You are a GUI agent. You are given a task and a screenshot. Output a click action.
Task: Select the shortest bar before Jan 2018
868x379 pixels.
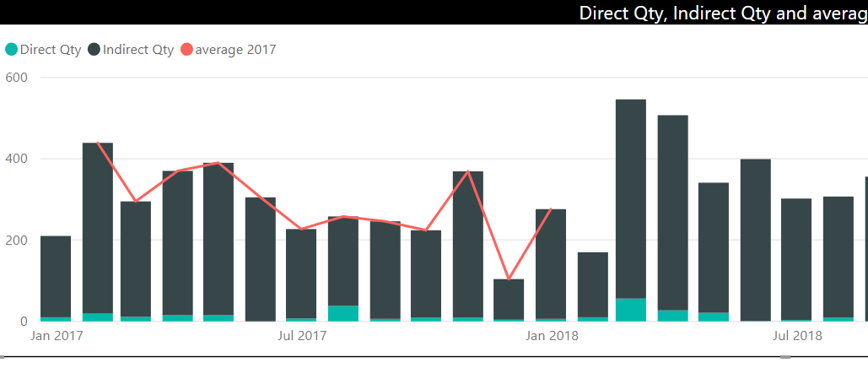point(509,300)
